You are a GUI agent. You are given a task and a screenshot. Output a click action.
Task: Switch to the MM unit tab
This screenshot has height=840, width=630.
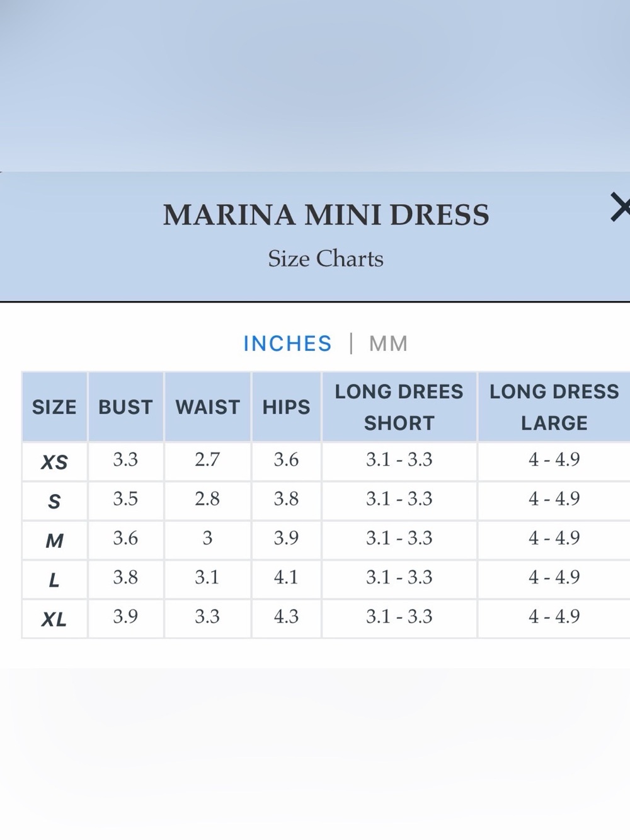point(388,343)
